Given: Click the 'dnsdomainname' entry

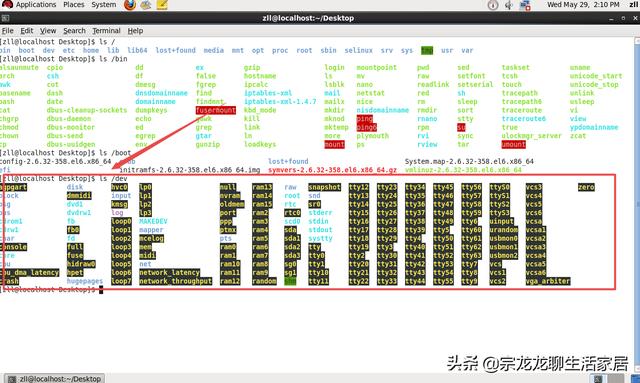Looking at the screenshot, I should coord(161,93).
